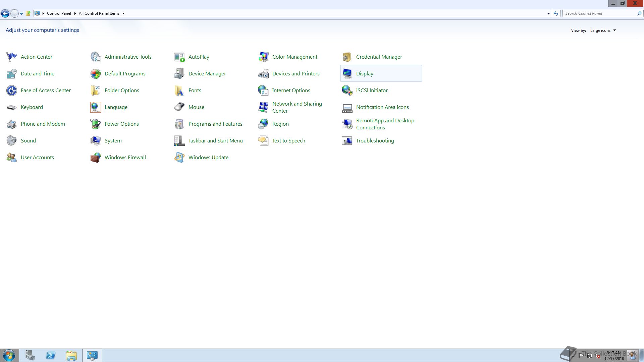Image resolution: width=644 pixels, height=362 pixels.
Task: Open the Devices and Printers icon
Action: (263, 74)
